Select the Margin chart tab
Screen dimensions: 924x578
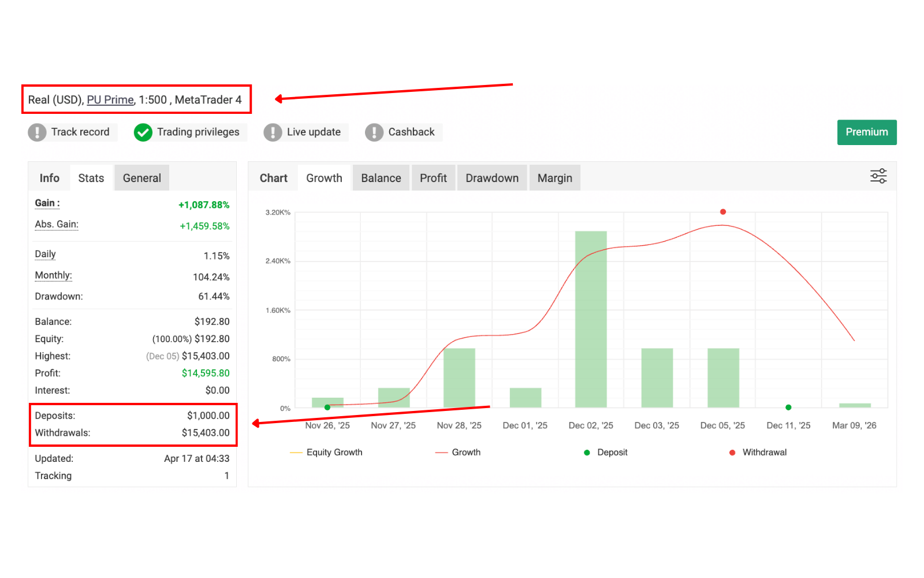[x=555, y=178]
